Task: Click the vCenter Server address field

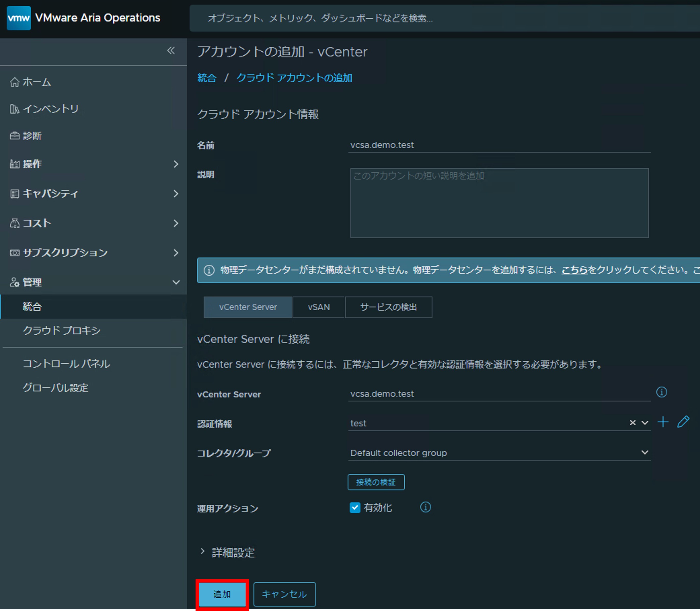Action: (499, 394)
